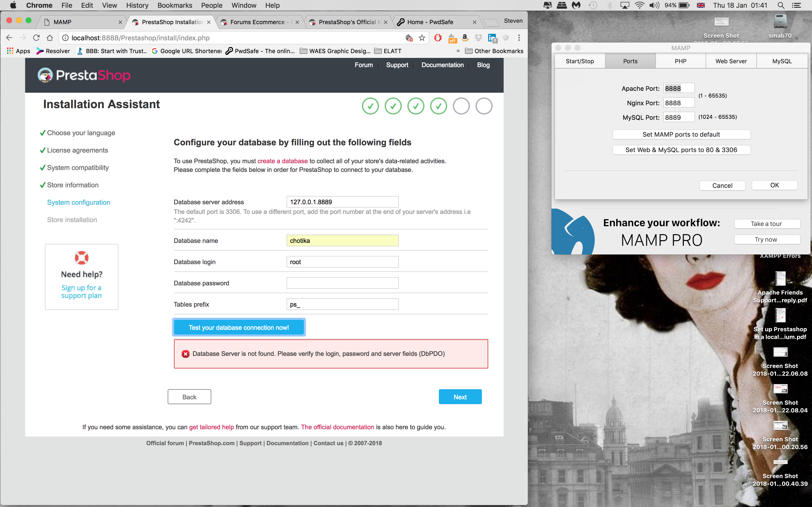Image resolution: width=812 pixels, height=507 pixels.
Task: Click the PrestaShop logo in header
Action: coord(84,75)
